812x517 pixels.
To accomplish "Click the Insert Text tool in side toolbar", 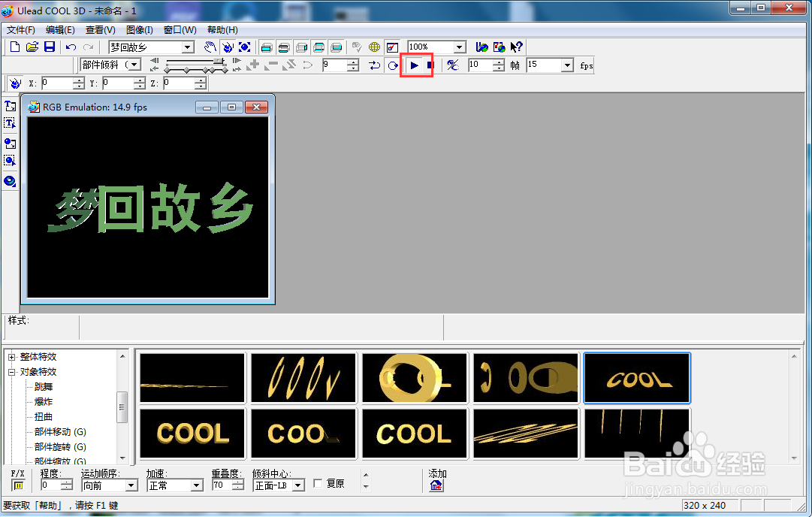I will (x=10, y=106).
